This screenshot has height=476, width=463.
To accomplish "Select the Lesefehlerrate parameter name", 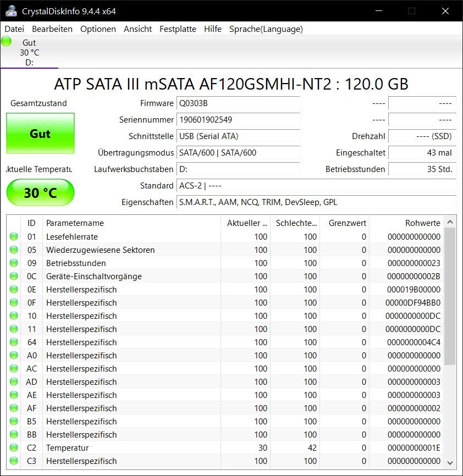I will click(x=72, y=237).
